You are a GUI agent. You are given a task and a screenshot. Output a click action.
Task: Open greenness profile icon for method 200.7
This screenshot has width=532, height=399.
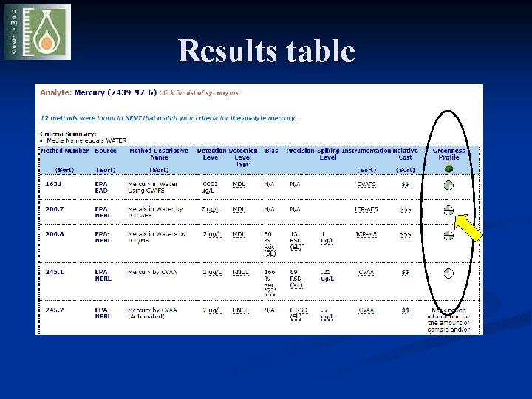449,210
